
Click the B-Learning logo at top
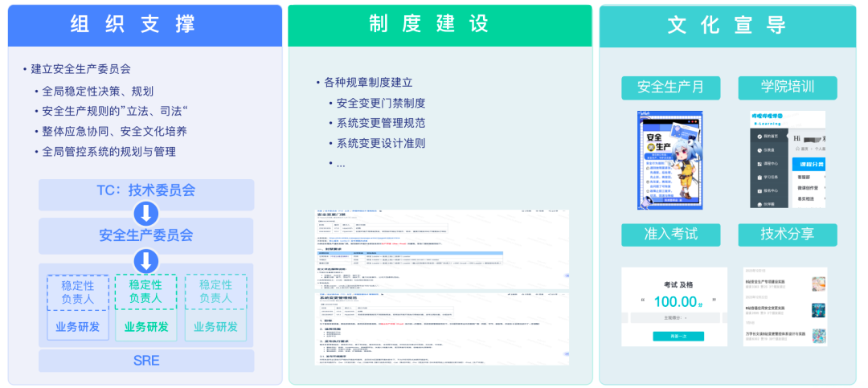click(x=766, y=119)
